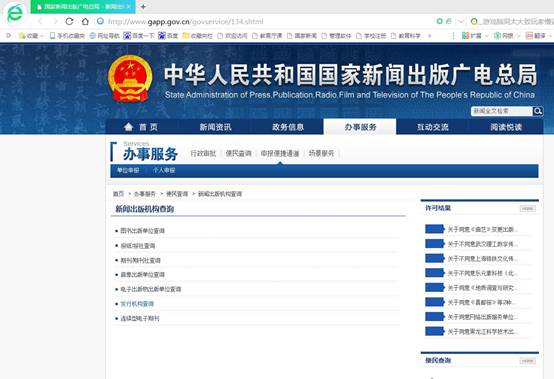Screen dimensions: 554x379
Task: Click the 个人申报 sub-menu item
Action: tap(164, 170)
